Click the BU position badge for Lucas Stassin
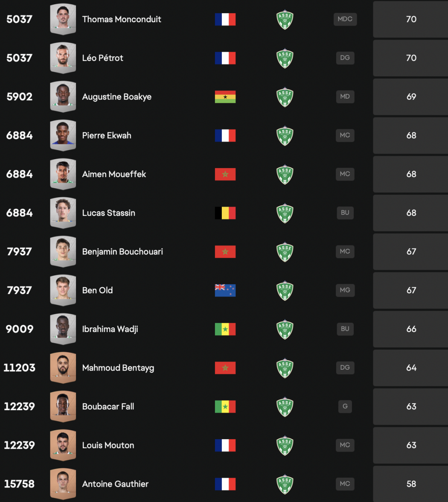The height and width of the screenshot is (502, 448). coord(345,213)
